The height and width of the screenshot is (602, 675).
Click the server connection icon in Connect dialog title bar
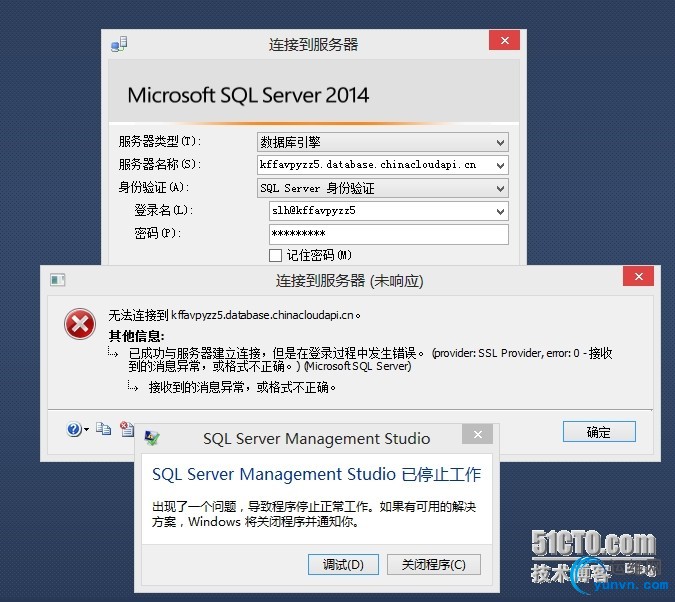point(119,44)
